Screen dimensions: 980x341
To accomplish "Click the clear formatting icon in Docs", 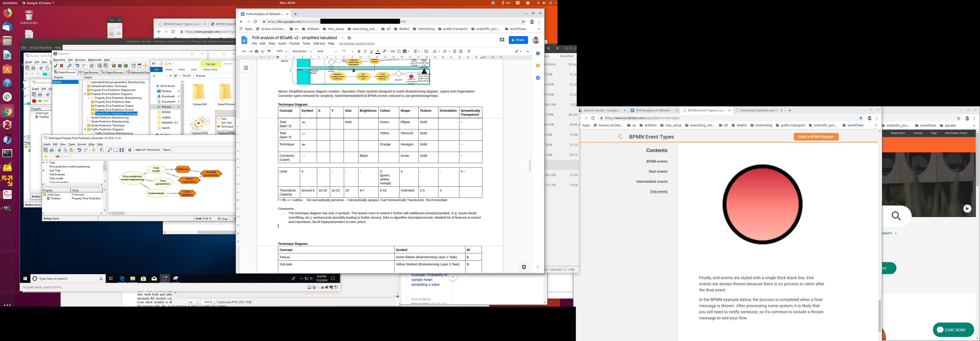I will point(469,51).
